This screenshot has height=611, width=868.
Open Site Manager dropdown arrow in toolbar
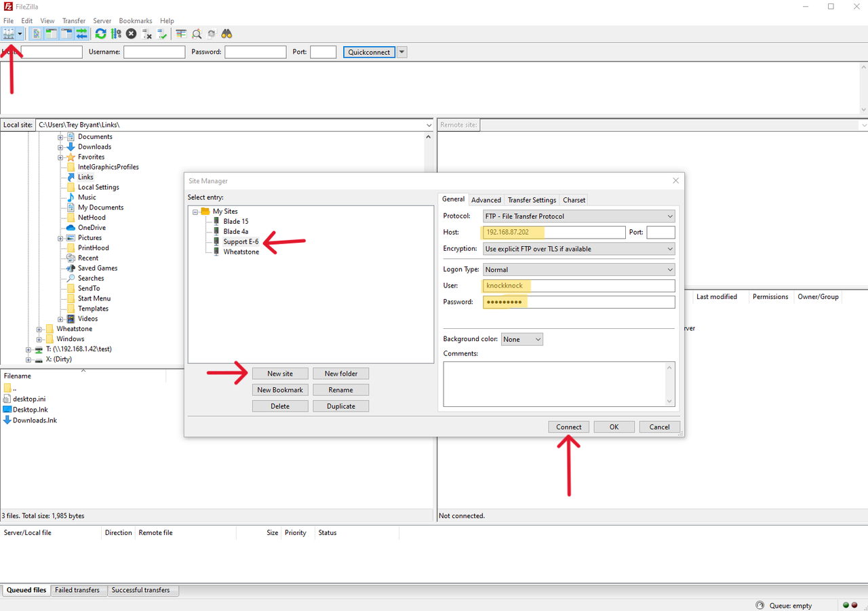tap(20, 33)
